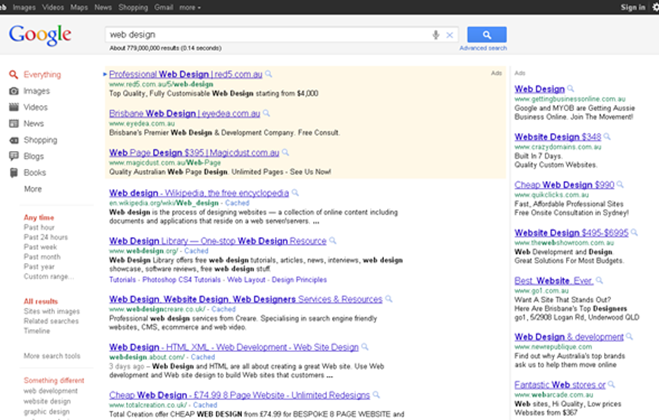Screen dimensions: 659x420
Task: Open Blogs results in the sidebar
Action: point(34,156)
